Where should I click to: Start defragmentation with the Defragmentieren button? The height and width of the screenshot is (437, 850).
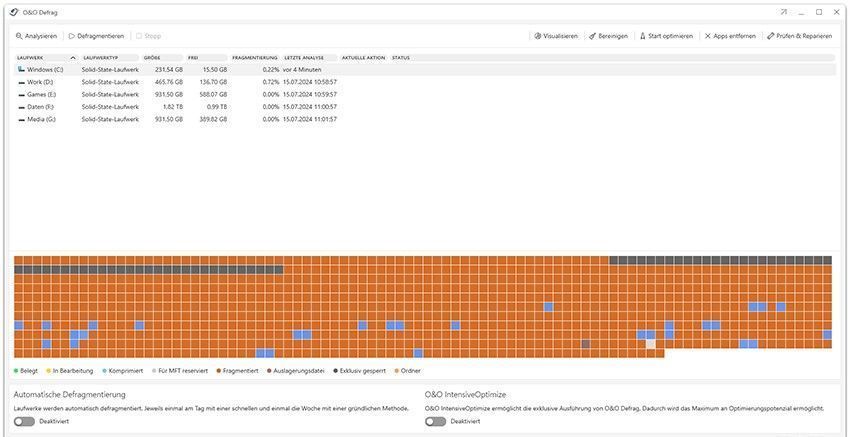point(96,36)
